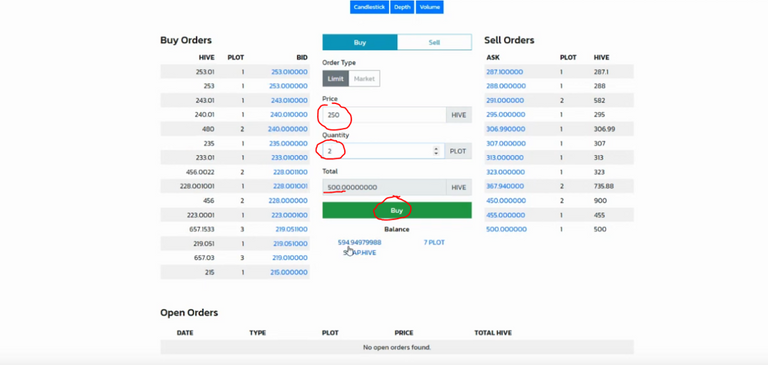Select bid price 219.051000

point(290,244)
